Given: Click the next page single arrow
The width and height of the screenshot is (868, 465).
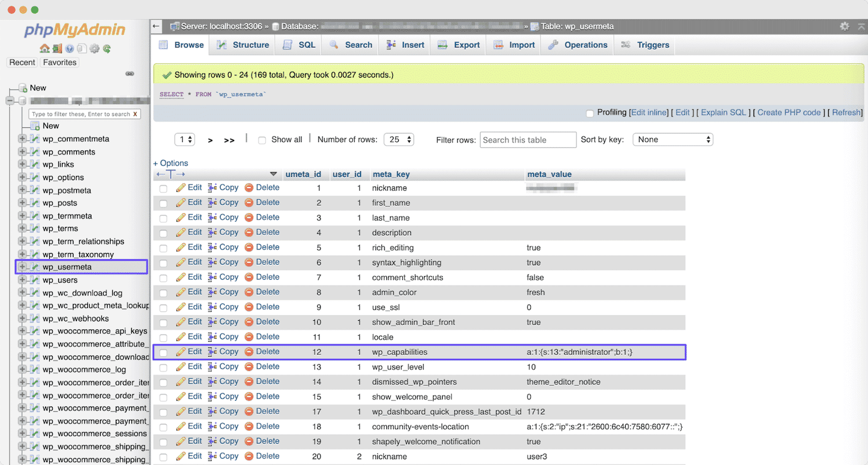Looking at the screenshot, I should click(x=211, y=140).
